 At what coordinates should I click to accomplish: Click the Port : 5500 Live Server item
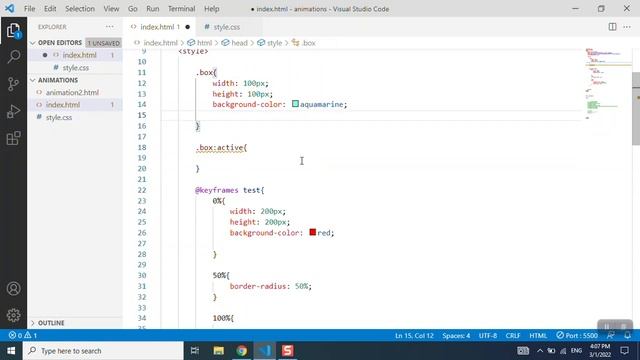tap(577, 336)
